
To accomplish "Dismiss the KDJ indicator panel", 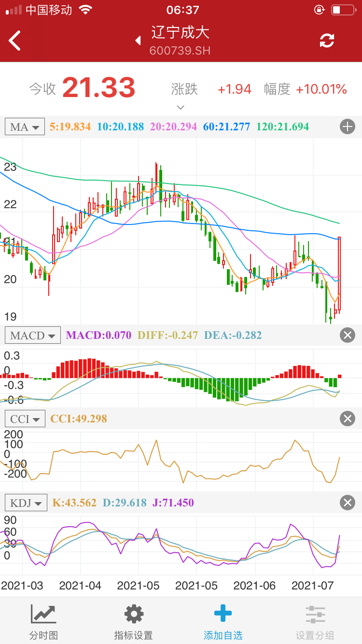I will point(347,503).
